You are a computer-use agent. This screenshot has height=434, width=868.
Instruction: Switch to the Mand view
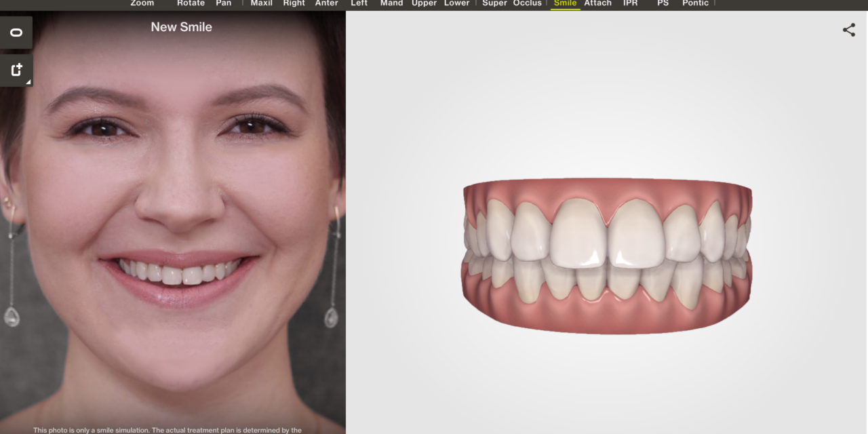pyautogui.click(x=391, y=3)
